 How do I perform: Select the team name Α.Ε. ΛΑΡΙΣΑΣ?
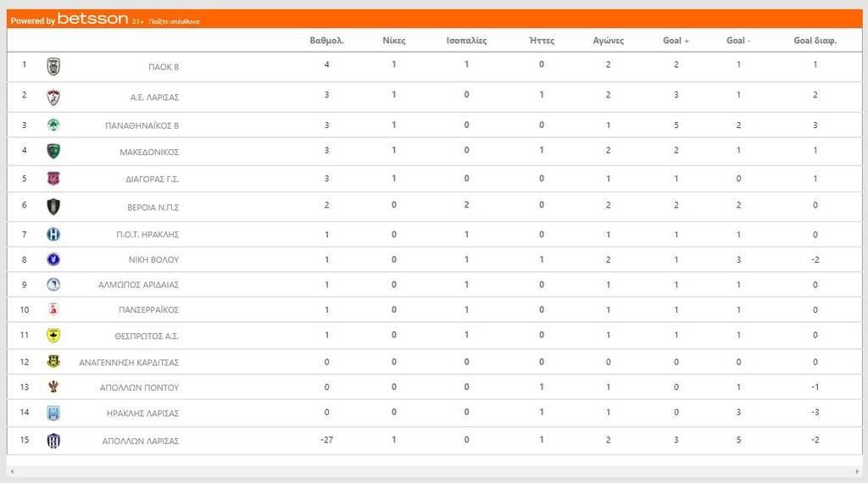click(154, 97)
